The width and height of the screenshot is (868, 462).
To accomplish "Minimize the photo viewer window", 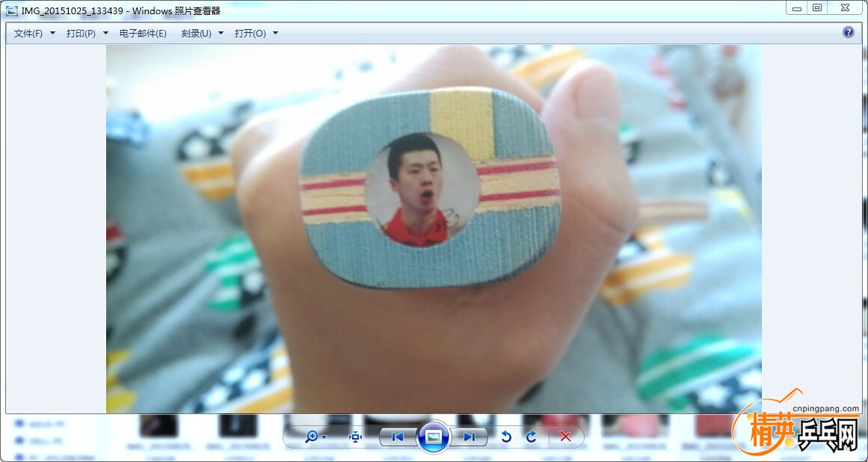I will 797,7.
